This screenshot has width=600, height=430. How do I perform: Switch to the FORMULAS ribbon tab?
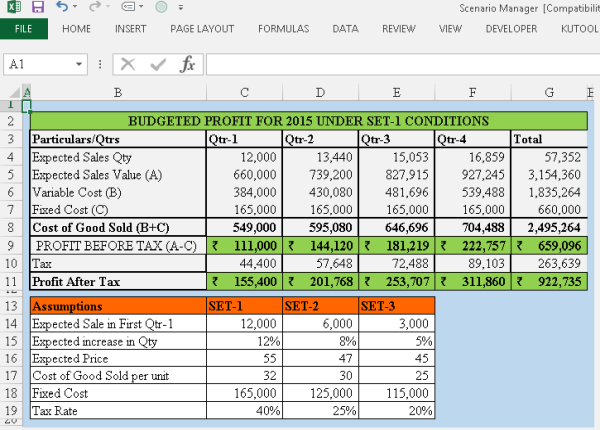tap(284, 29)
